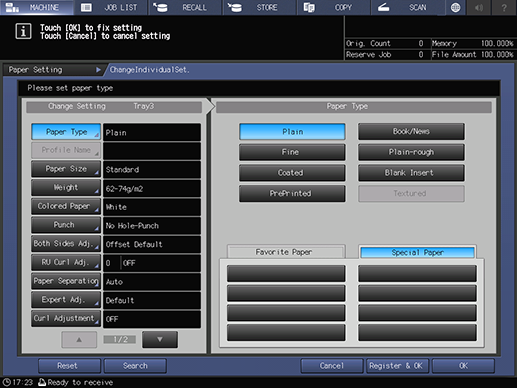Select Book/News paper type

[411, 131]
